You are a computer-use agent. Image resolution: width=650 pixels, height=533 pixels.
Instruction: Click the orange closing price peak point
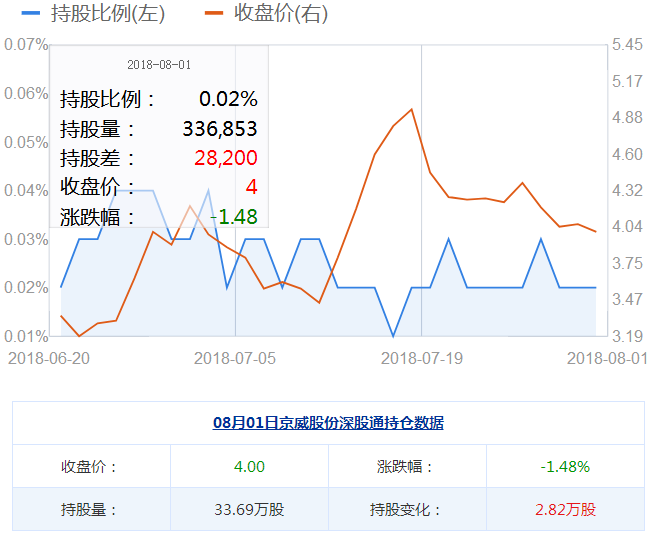[x=411, y=109]
